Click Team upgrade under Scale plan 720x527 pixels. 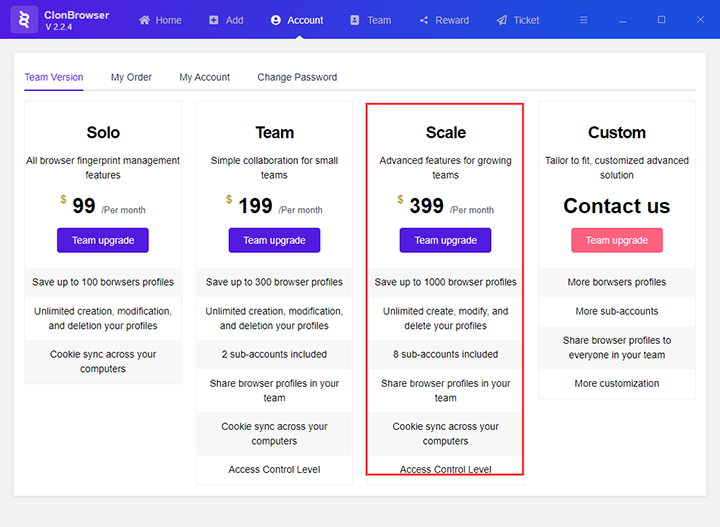[445, 240]
